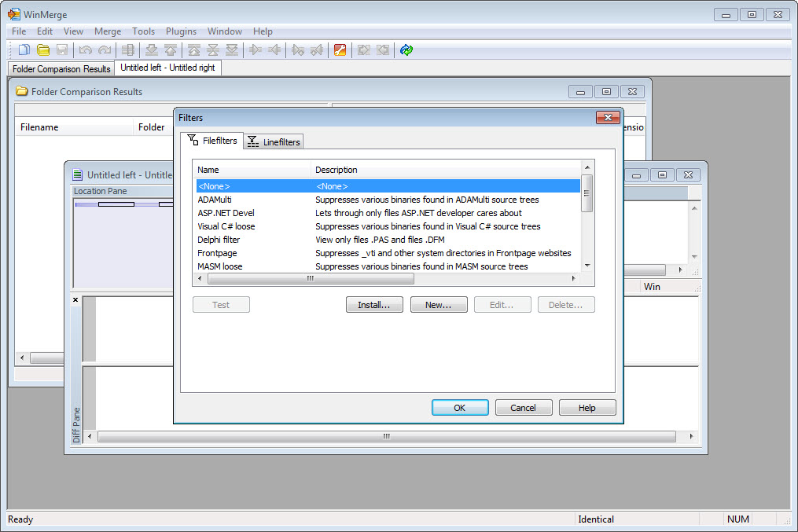Screen dimensions: 798x532
Task: Click the Select line difference icon
Action: point(127,50)
